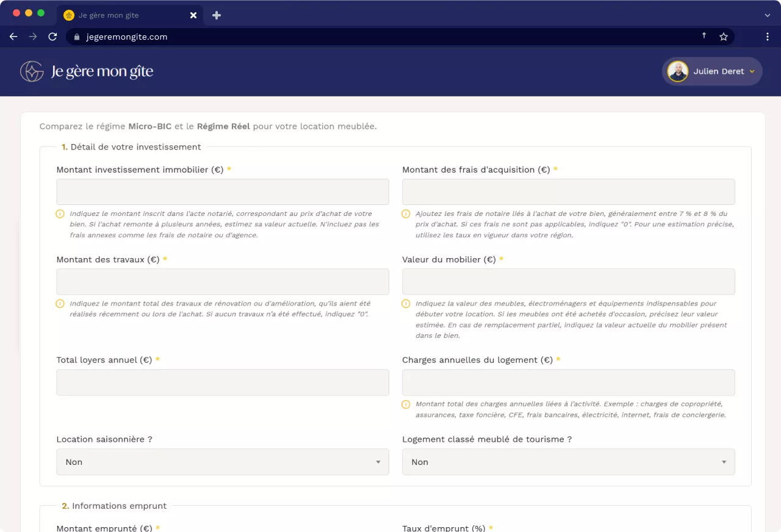Open the tab list chevron in title bar

(768, 15)
